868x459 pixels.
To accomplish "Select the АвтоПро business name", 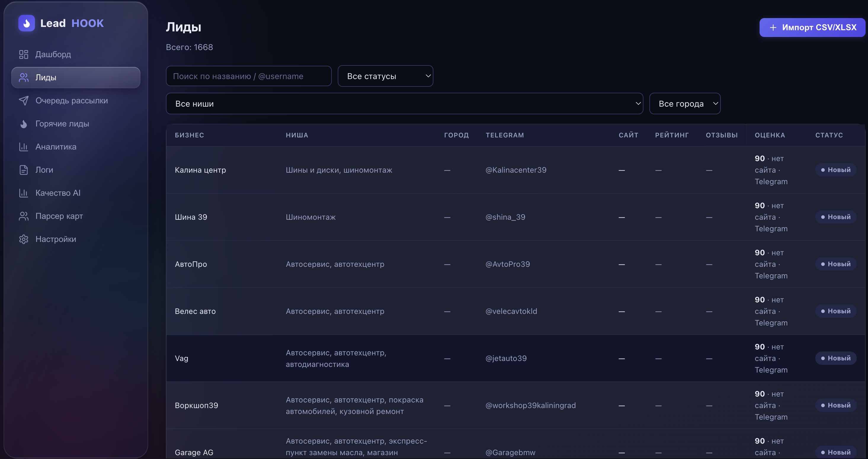I will click(x=191, y=264).
